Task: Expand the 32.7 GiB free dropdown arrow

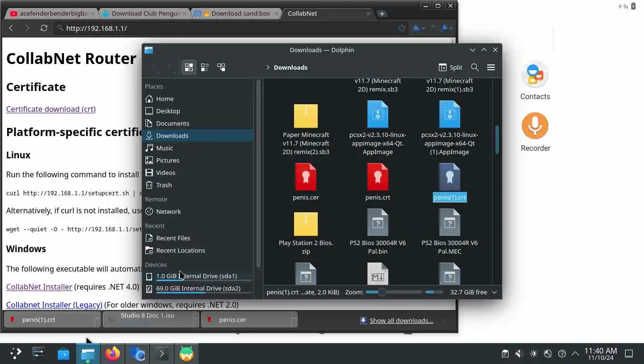Action: pos(494,292)
